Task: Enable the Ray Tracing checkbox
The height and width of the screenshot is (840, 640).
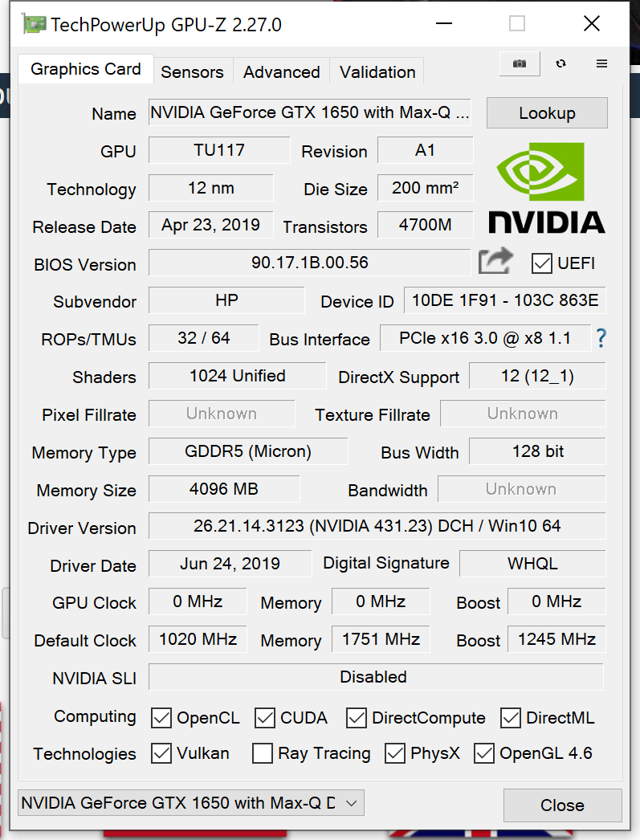Action: click(263, 753)
